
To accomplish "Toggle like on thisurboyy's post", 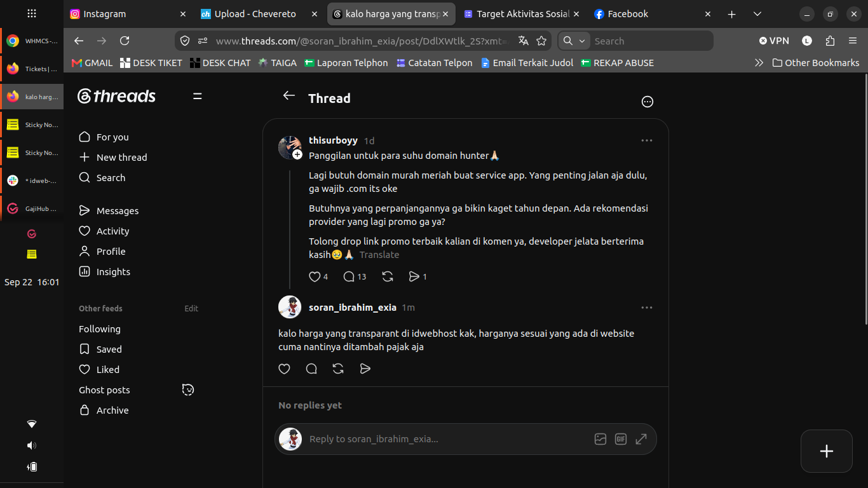I will coord(318,276).
